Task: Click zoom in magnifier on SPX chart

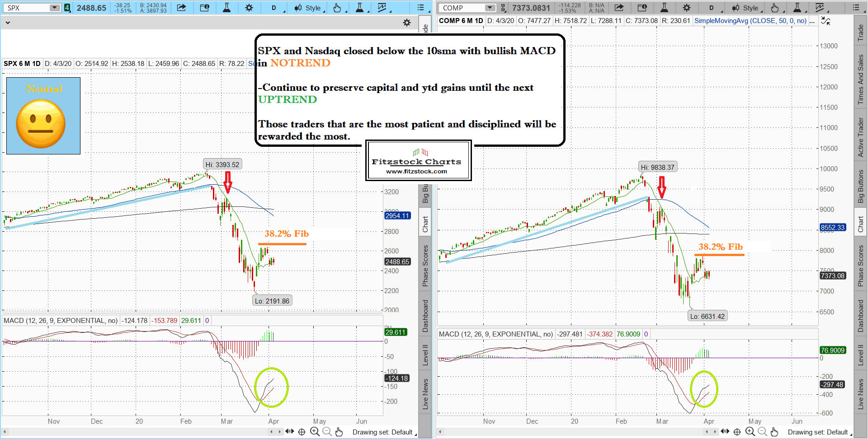Action: pyautogui.click(x=315, y=432)
